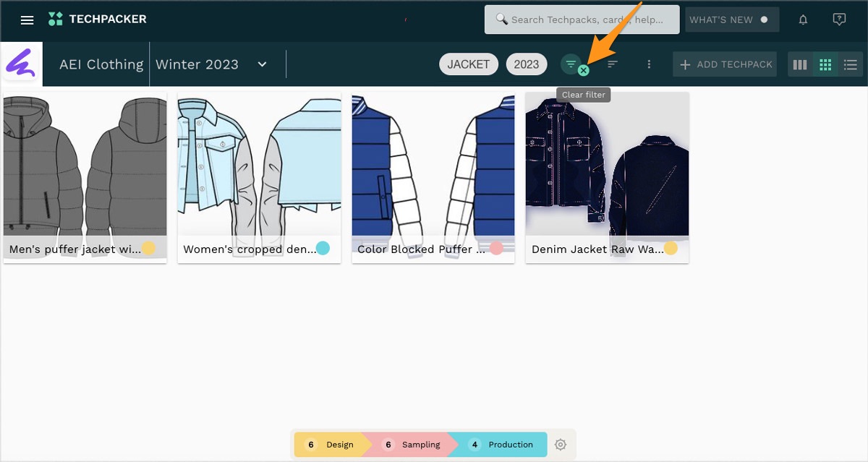The height and width of the screenshot is (462, 868).
Task: Switch to grid view layout
Action: point(825,65)
